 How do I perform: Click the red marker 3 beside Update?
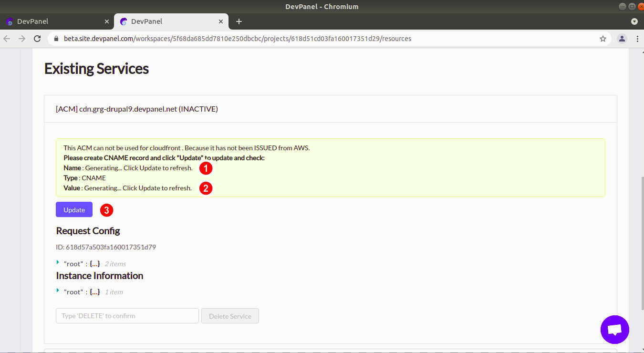106,210
